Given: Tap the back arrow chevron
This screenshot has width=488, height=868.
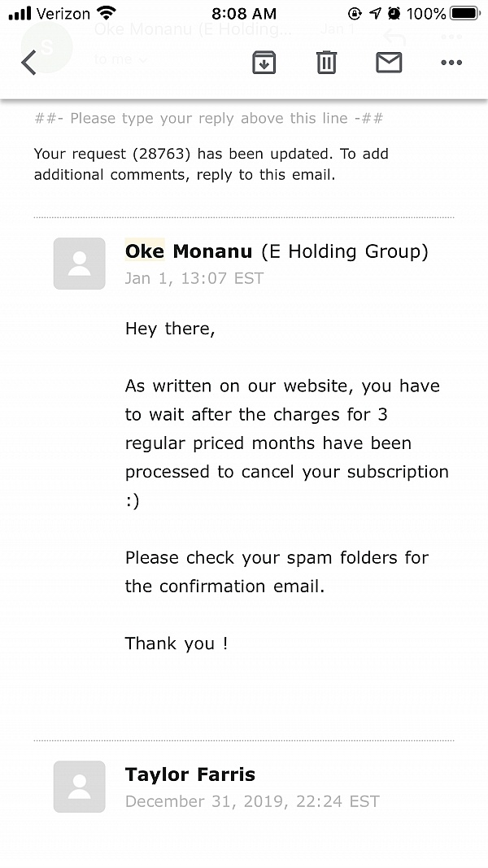Looking at the screenshot, I should 28,62.
